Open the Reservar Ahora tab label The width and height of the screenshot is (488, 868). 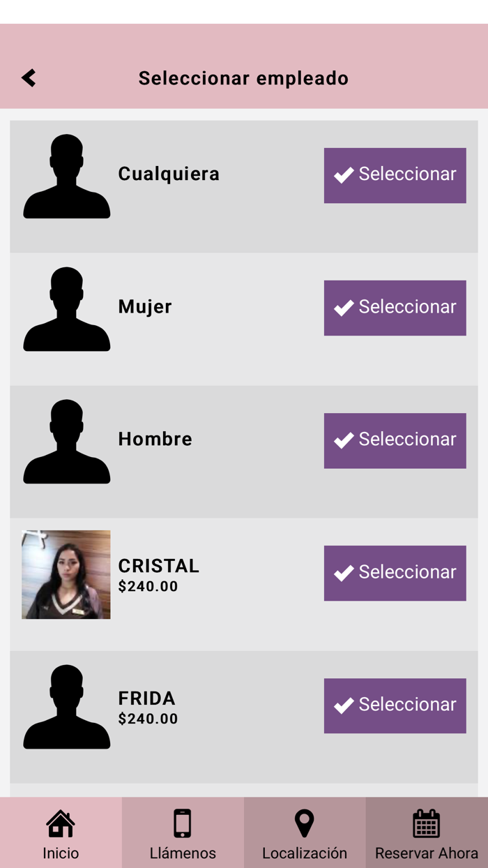426,853
